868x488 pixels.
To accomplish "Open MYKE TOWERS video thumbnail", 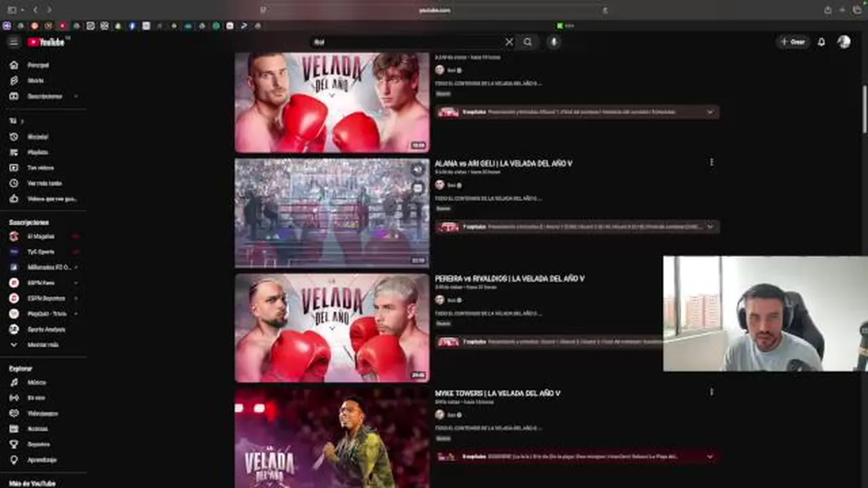I will [x=332, y=438].
